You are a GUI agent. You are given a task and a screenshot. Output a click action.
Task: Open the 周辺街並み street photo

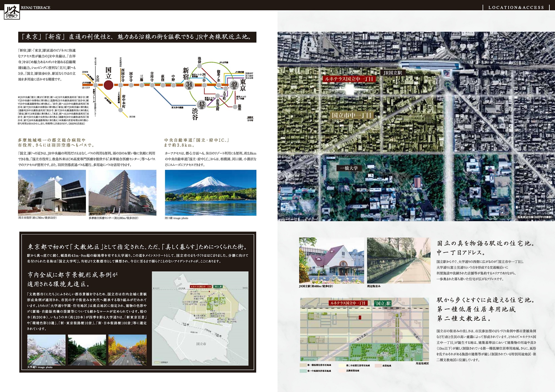(x=399, y=260)
